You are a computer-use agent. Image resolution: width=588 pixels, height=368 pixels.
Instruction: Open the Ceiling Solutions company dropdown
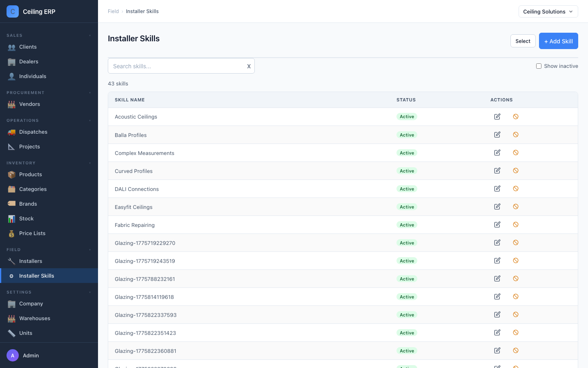tap(548, 11)
